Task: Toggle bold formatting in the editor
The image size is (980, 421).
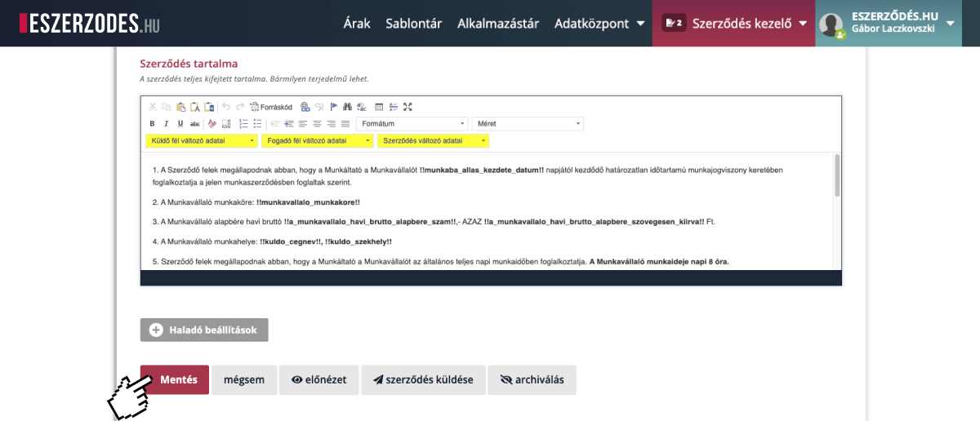Action: [153, 124]
